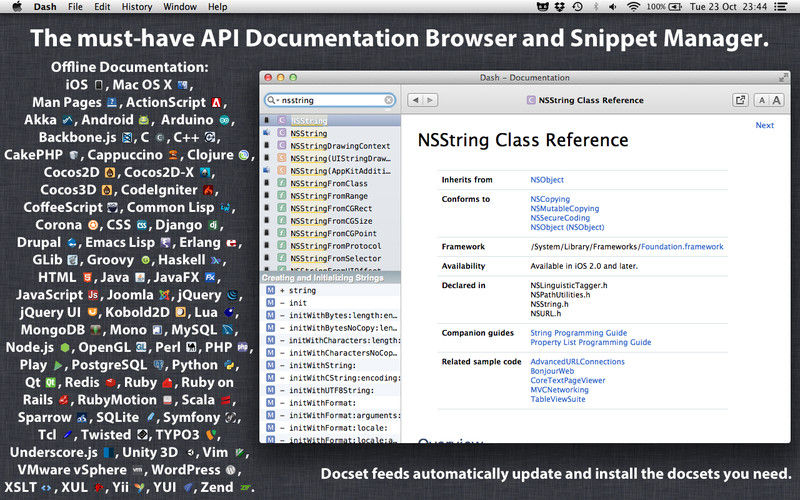Open the File menu

click(75, 7)
